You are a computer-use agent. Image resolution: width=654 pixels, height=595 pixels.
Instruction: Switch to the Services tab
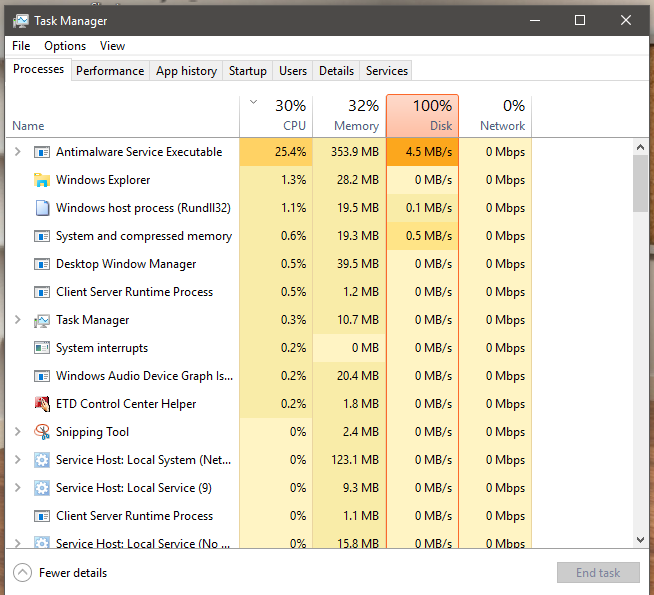pyautogui.click(x=387, y=71)
